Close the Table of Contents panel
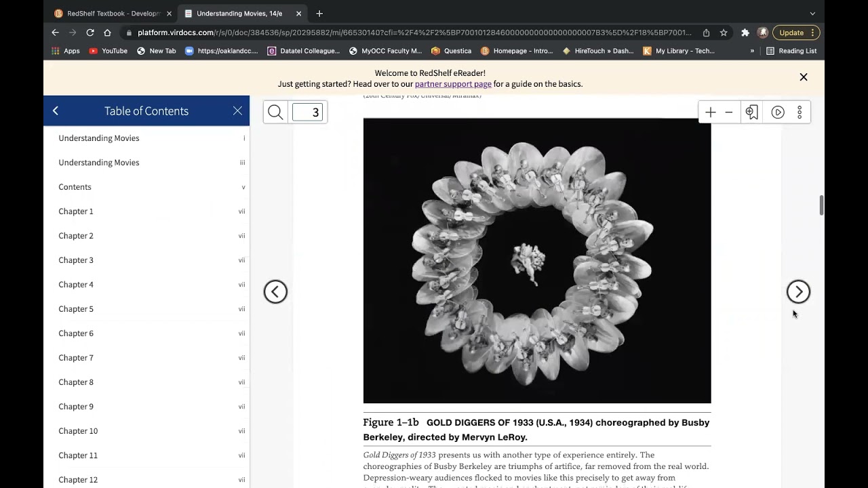Screen dimensions: 868x488 pos(237,110)
